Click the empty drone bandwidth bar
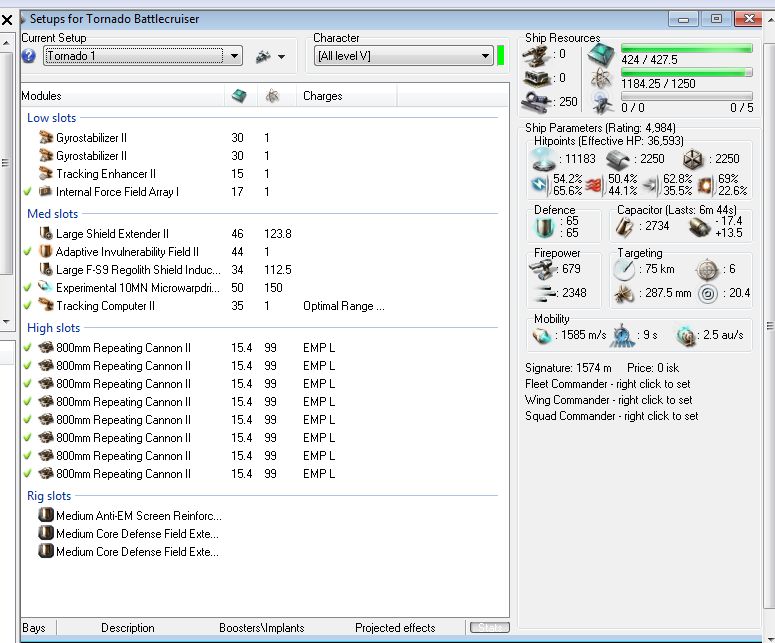The width and height of the screenshot is (775, 643). click(687, 96)
